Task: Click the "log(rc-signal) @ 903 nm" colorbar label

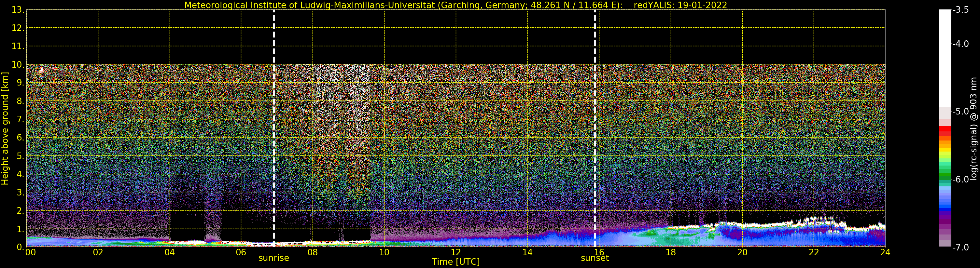Action: tap(973, 128)
